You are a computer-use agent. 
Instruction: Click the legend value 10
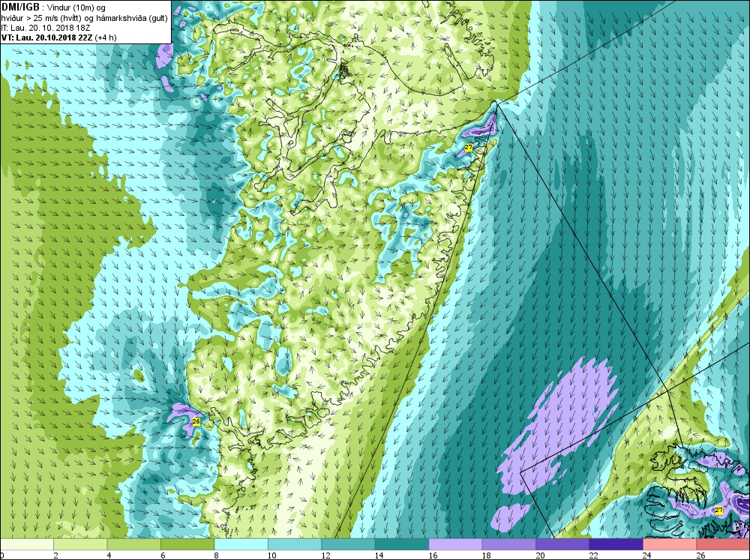click(x=271, y=556)
